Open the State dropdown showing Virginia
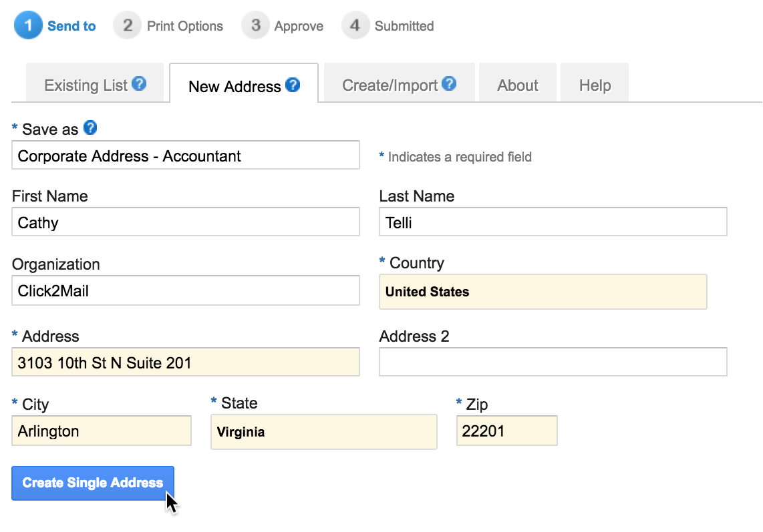 pyautogui.click(x=323, y=432)
